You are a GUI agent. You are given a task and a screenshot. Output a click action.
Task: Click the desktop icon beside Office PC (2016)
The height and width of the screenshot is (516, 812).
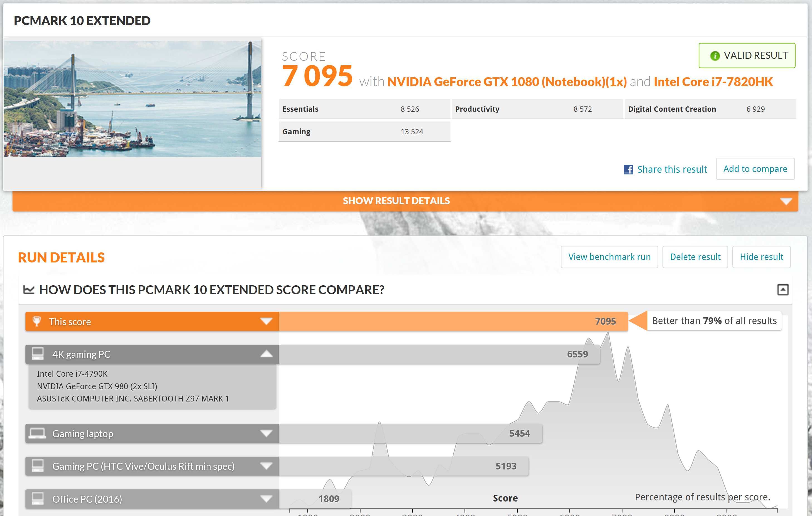click(x=37, y=498)
